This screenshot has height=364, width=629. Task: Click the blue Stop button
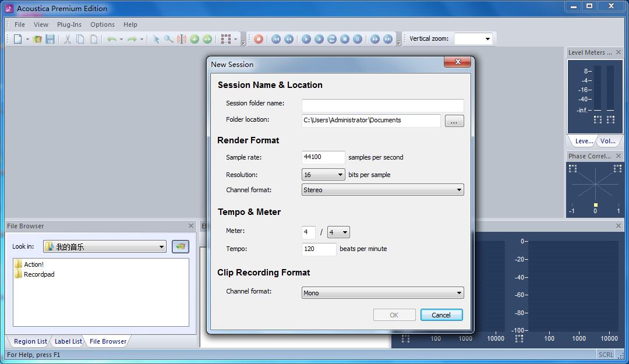pos(345,39)
